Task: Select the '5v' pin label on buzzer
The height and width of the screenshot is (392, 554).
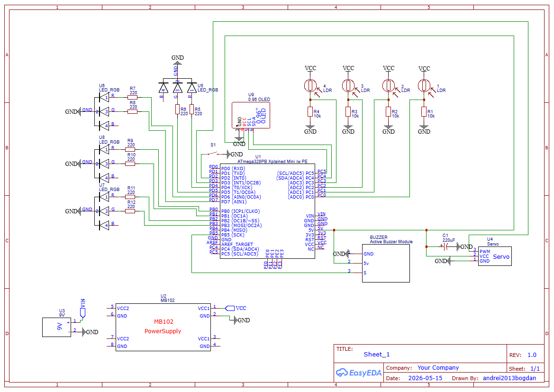Action: click(366, 264)
